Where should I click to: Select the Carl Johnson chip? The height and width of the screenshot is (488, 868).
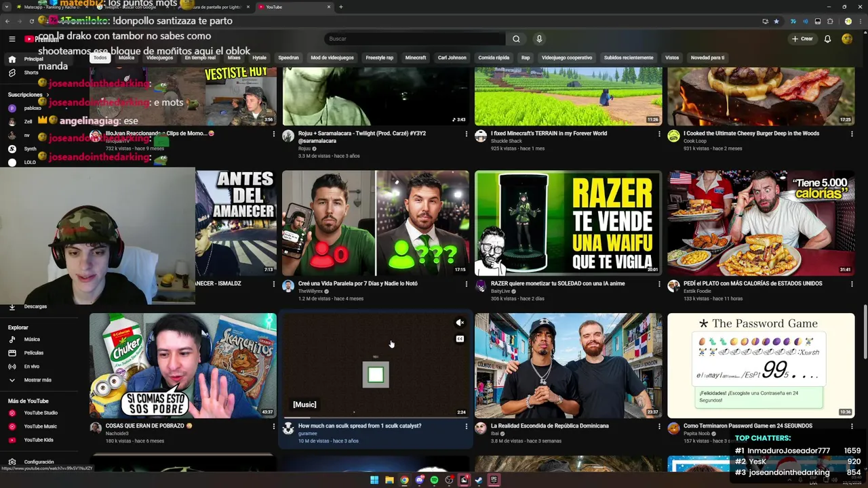pyautogui.click(x=452, y=58)
